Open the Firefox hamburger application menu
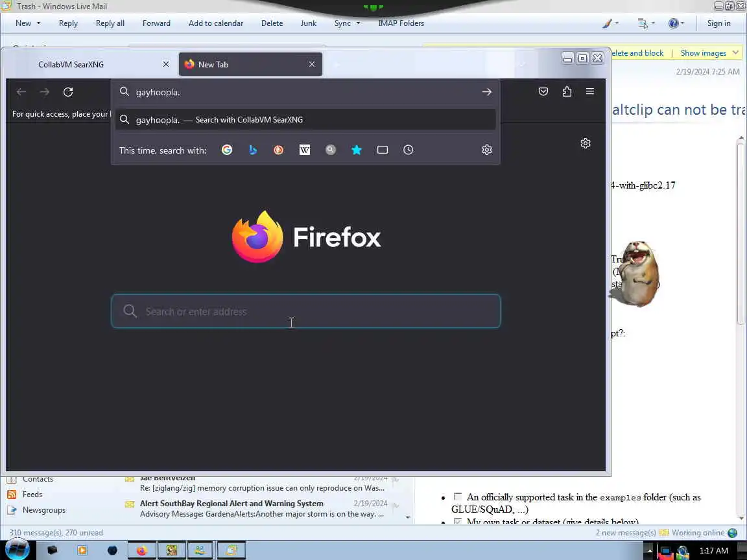The width and height of the screenshot is (747, 560). (x=590, y=91)
